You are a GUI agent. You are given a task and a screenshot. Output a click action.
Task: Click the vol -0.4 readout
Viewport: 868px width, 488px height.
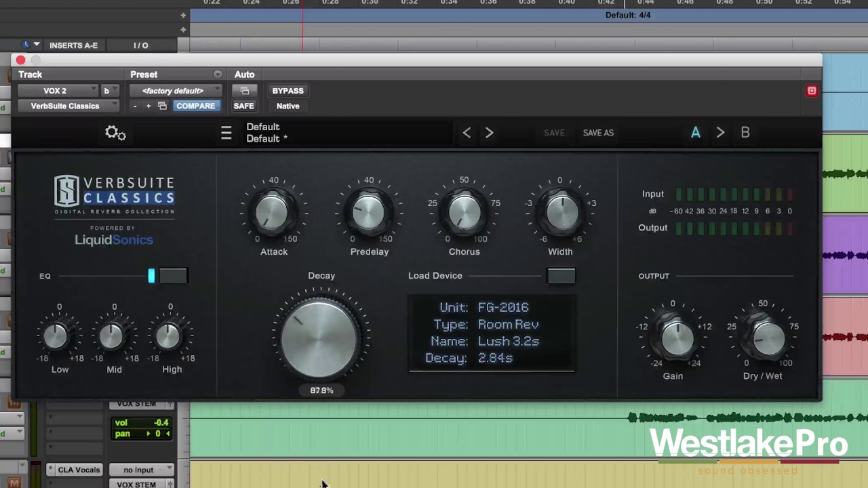coord(142,422)
